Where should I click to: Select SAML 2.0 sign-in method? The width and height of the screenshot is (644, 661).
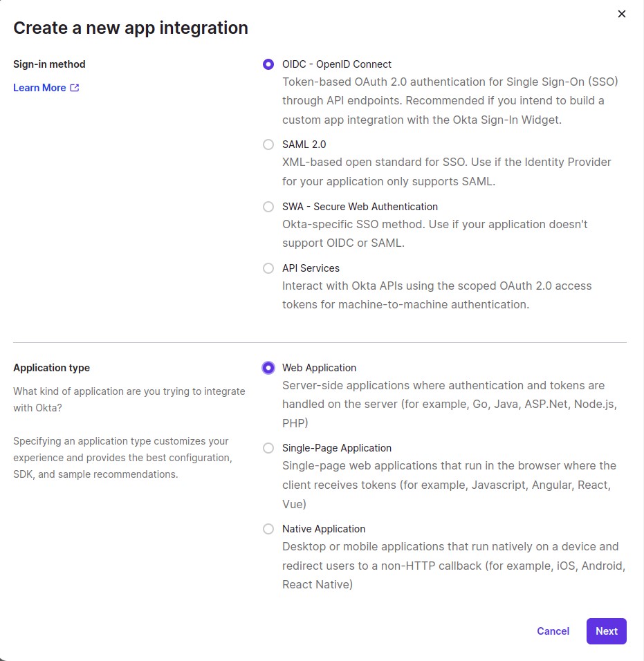(268, 145)
